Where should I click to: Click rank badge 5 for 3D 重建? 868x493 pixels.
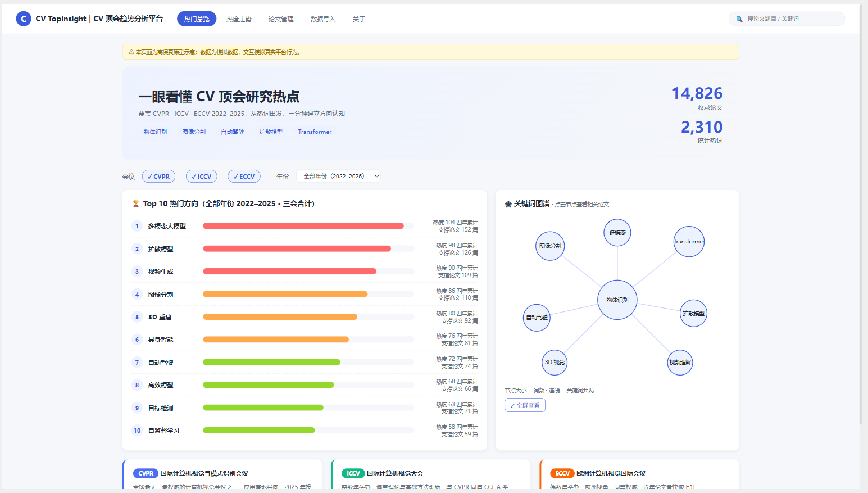[137, 317]
